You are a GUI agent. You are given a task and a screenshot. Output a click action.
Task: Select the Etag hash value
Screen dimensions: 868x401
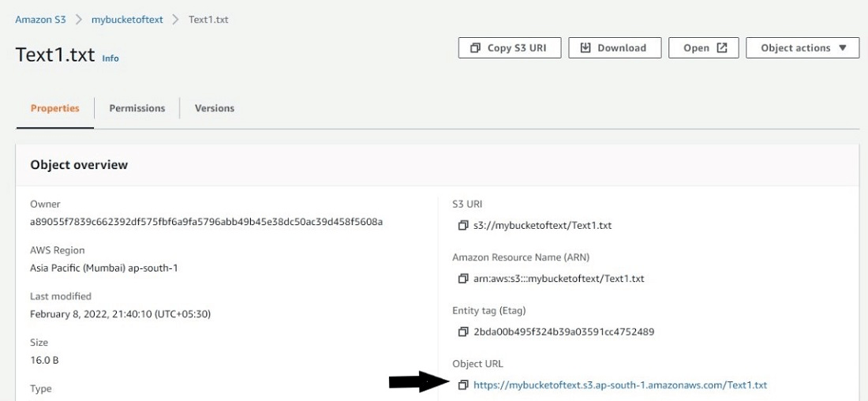coord(564,332)
